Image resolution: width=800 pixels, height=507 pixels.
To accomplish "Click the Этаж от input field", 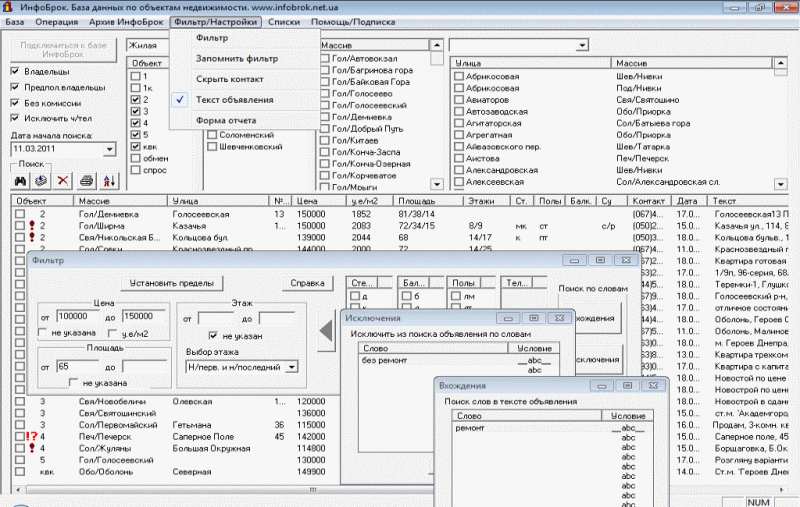I will pyautogui.click(x=215, y=319).
